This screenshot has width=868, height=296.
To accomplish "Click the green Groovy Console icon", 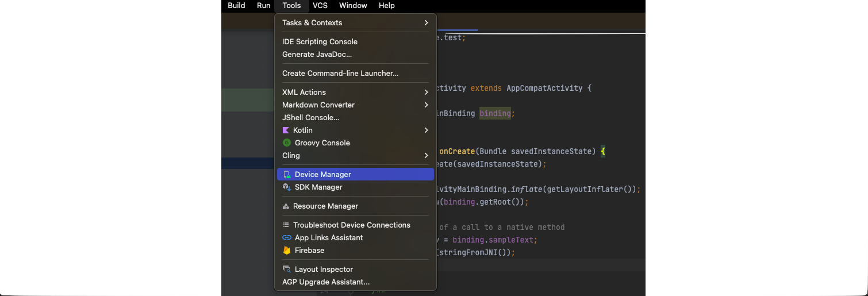I will click(287, 143).
